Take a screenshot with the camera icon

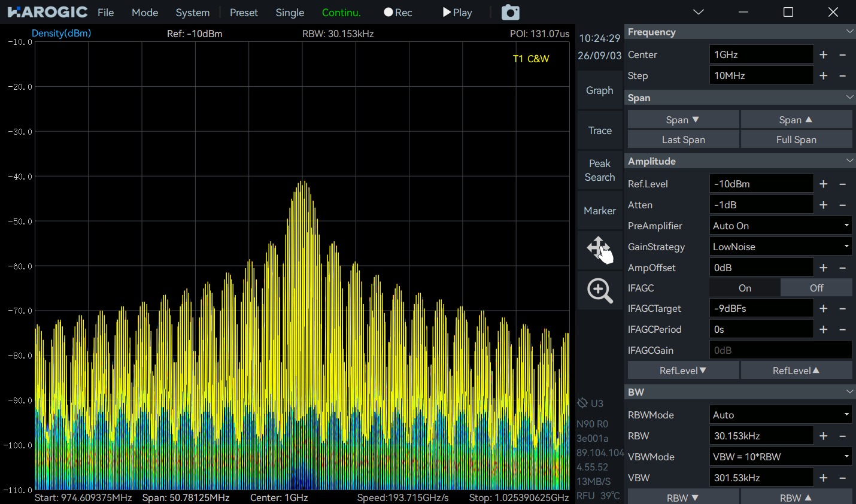pos(510,12)
